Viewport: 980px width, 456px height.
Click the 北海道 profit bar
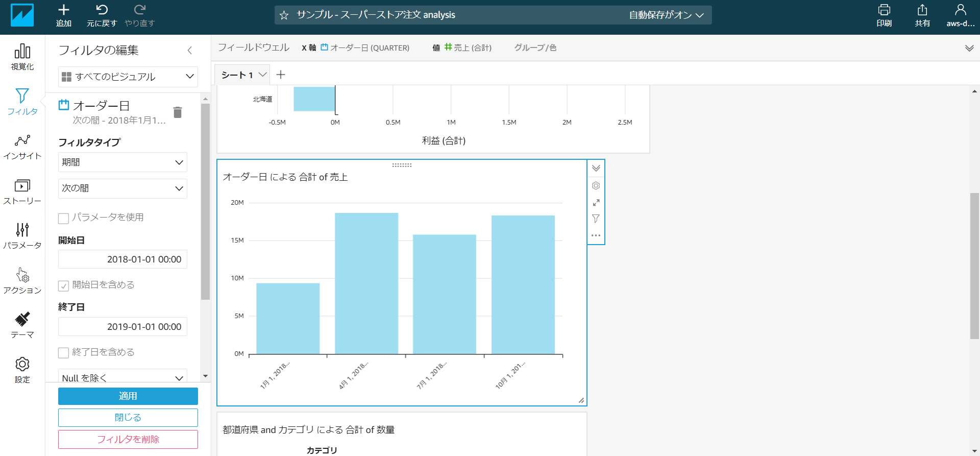(314, 99)
